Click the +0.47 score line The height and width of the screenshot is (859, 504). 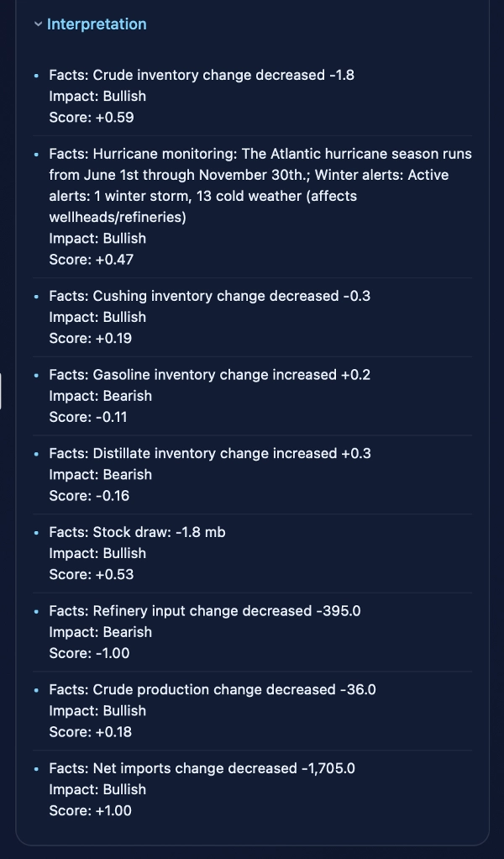tap(91, 259)
